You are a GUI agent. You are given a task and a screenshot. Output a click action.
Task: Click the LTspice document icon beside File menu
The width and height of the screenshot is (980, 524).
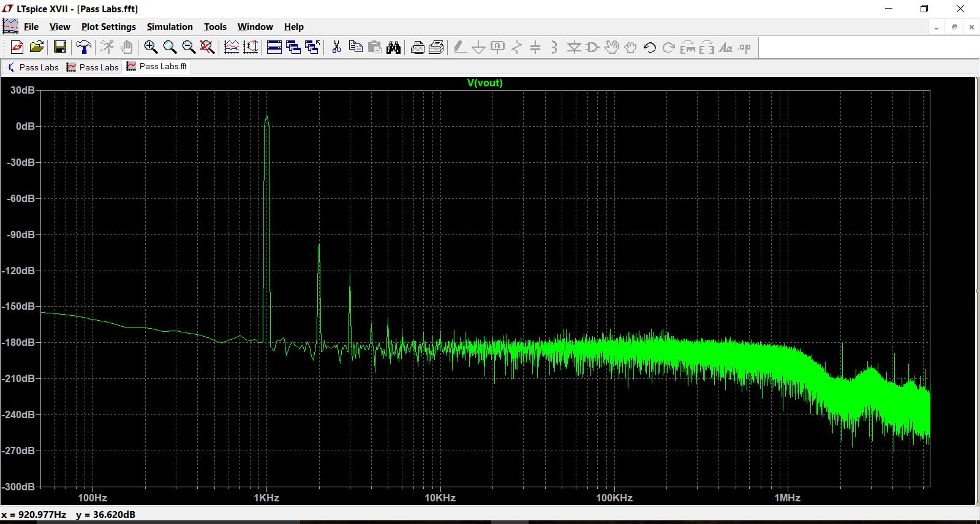(10, 26)
